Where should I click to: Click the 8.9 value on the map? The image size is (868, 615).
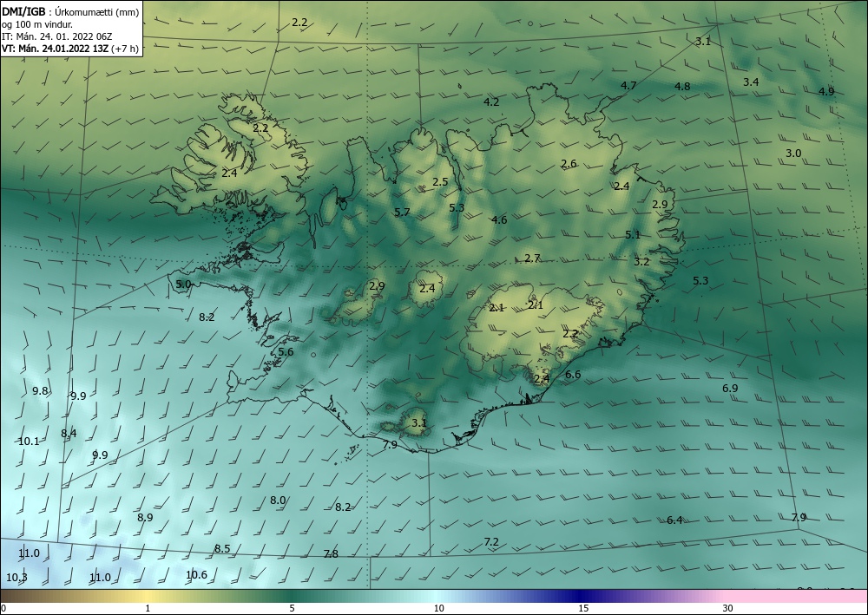(145, 518)
